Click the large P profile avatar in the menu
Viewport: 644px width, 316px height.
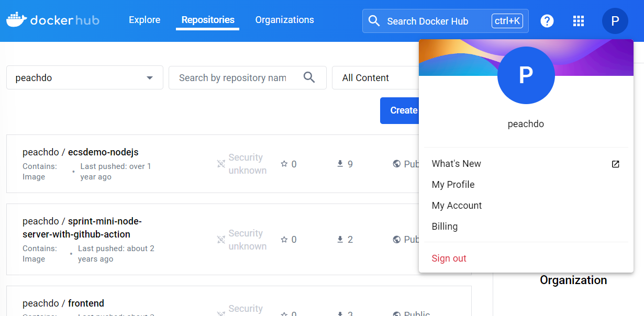[526, 75]
